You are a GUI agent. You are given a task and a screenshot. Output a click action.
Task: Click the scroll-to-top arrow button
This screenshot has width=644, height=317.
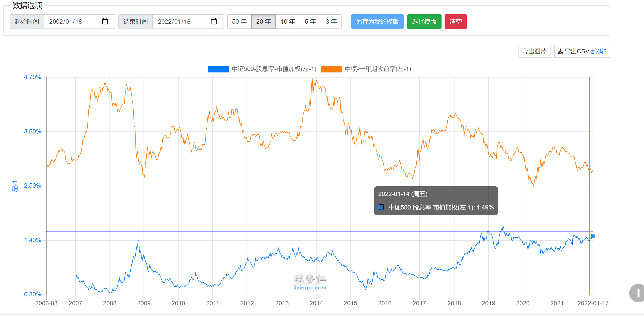pos(638,293)
